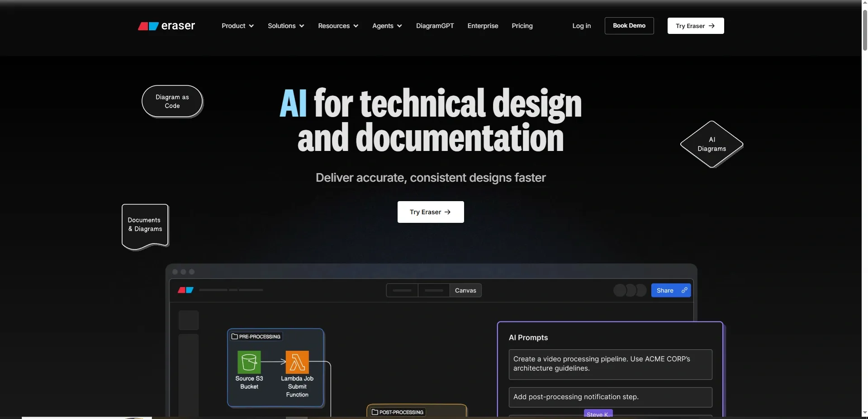Click the AI Diagrams diamond shape
This screenshot has height=419, width=868.
(x=711, y=144)
